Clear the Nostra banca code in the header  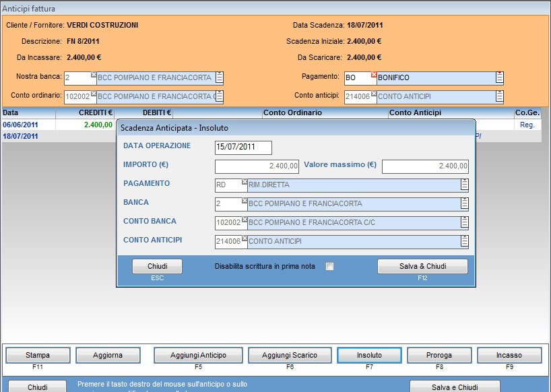pyautogui.click(x=94, y=75)
